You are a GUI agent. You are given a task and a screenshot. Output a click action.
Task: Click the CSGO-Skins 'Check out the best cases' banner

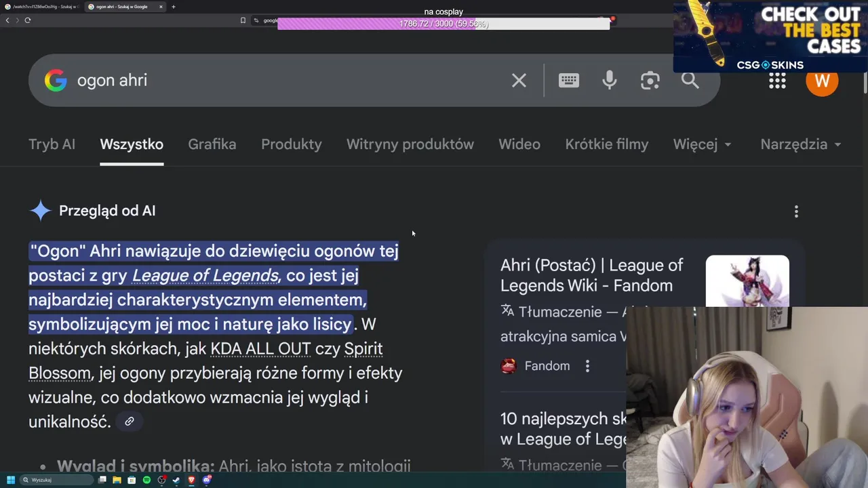tap(770, 36)
